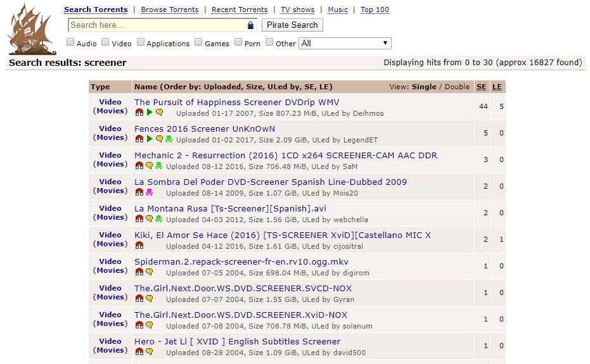Go to Search Torrents menu

(96, 9)
